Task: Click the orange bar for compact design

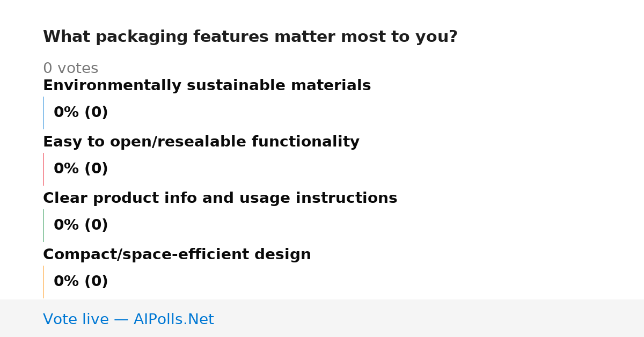Action: pos(43,282)
